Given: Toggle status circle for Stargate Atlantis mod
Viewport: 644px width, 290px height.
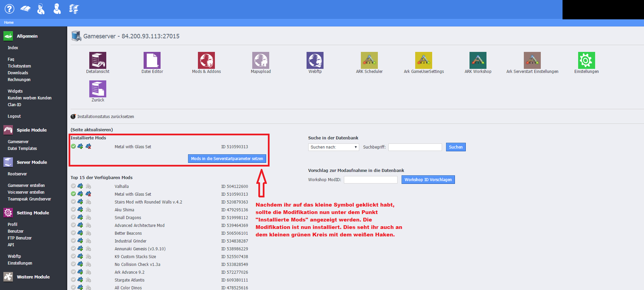Looking at the screenshot, I should point(73,280).
